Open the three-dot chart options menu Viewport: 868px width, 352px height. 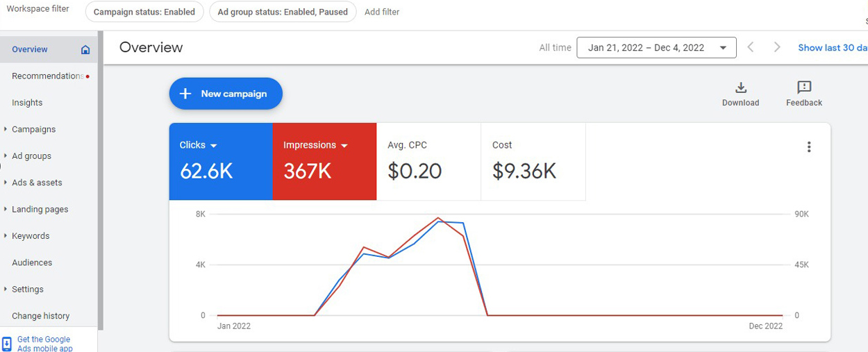tap(809, 147)
